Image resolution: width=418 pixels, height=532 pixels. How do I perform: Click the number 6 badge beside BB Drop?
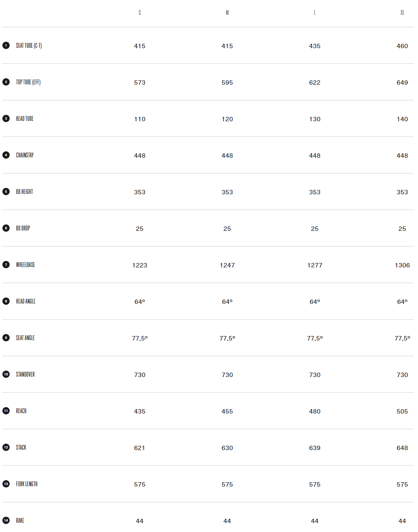click(x=6, y=228)
